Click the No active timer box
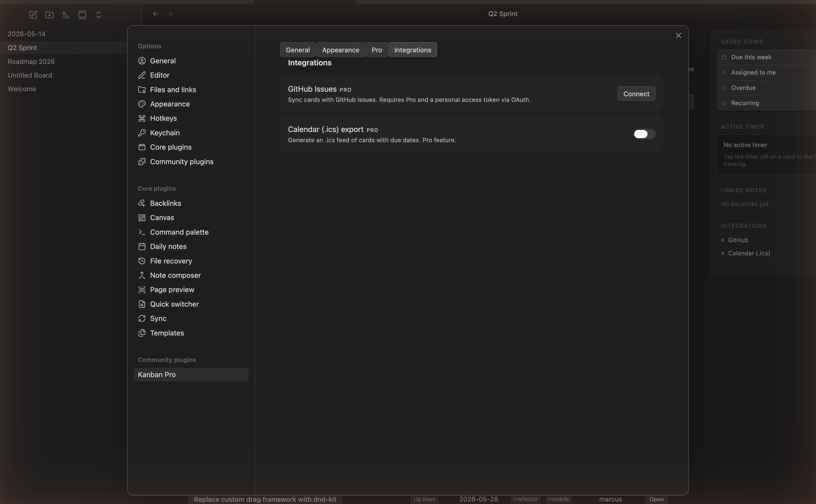The height and width of the screenshot is (504, 816). (766, 154)
